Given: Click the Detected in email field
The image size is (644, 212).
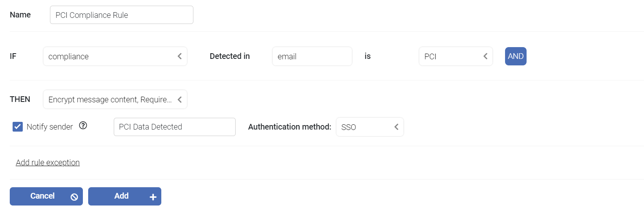Looking at the screenshot, I should (312, 56).
